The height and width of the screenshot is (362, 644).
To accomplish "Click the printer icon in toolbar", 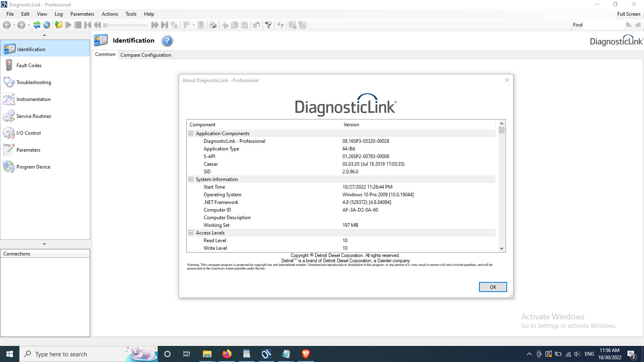I will 213,25.
